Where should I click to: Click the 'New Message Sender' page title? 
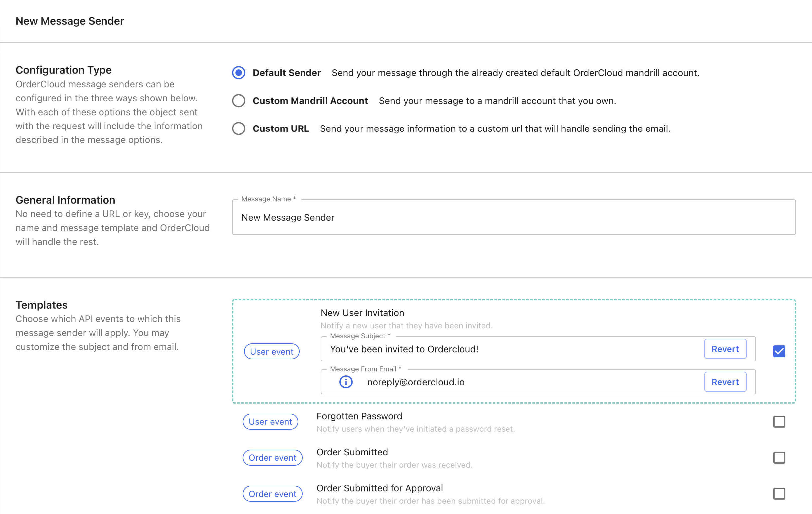(x=70, y=21)
